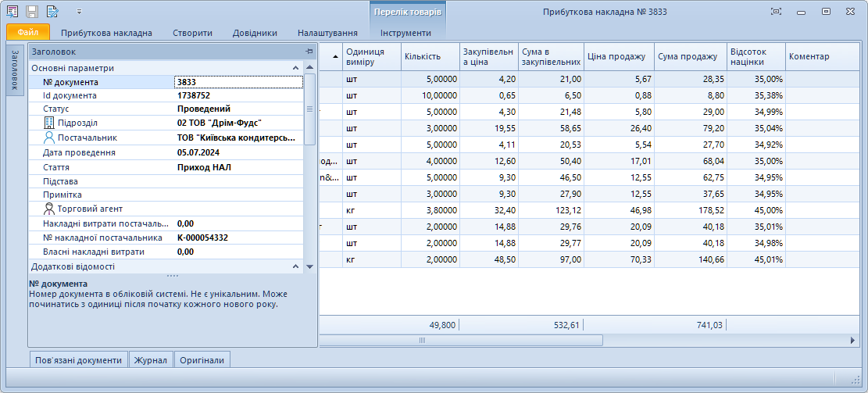Click the agent icon beside Торговий агент

tap(49, 209)
